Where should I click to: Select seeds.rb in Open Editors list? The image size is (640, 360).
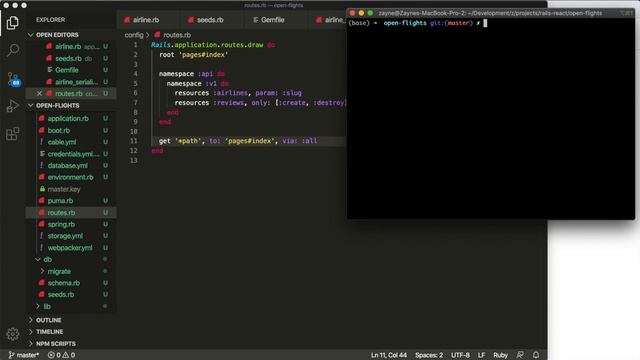[71, 58]
